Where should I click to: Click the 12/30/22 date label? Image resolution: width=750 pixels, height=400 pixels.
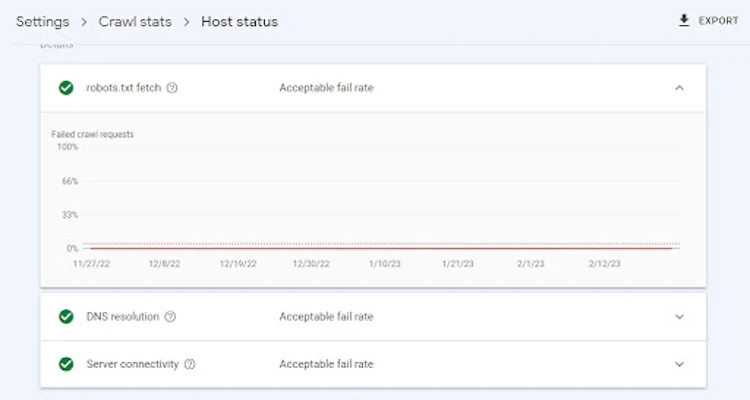tap(311, 264)
